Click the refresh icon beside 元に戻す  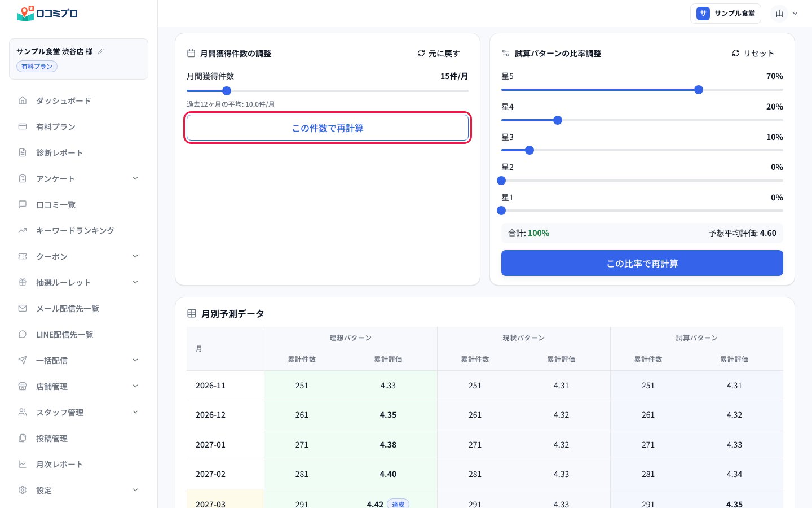[421, 53]
